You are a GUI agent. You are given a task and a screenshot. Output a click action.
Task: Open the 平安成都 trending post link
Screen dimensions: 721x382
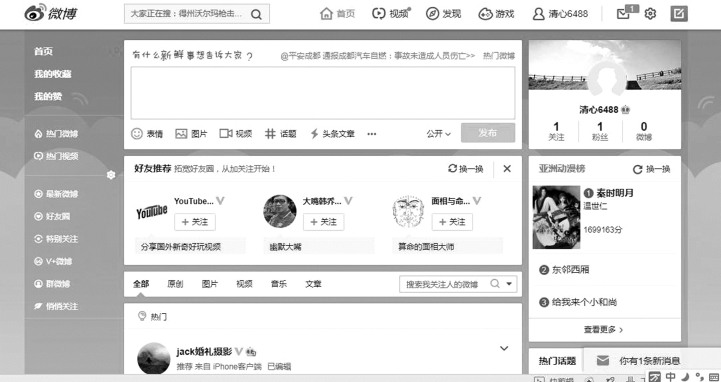(x=378, y=56)
